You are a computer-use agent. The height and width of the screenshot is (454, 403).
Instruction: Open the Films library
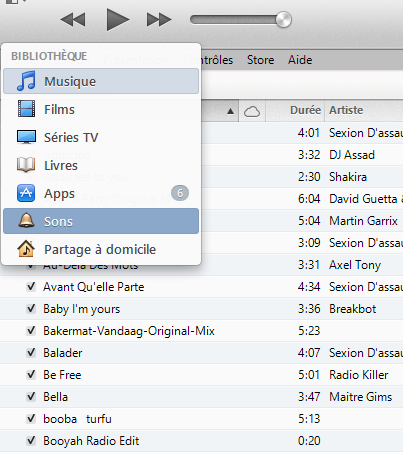[101, 109]
